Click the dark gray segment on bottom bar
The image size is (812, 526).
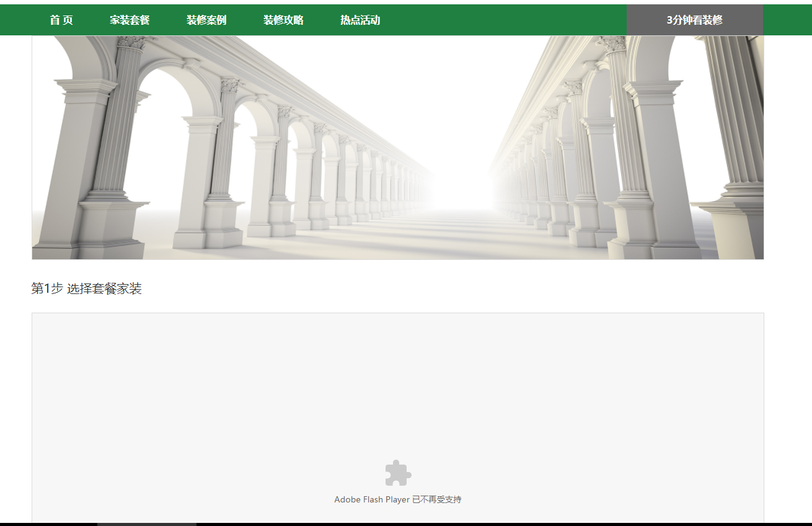[x=146, y=524]
